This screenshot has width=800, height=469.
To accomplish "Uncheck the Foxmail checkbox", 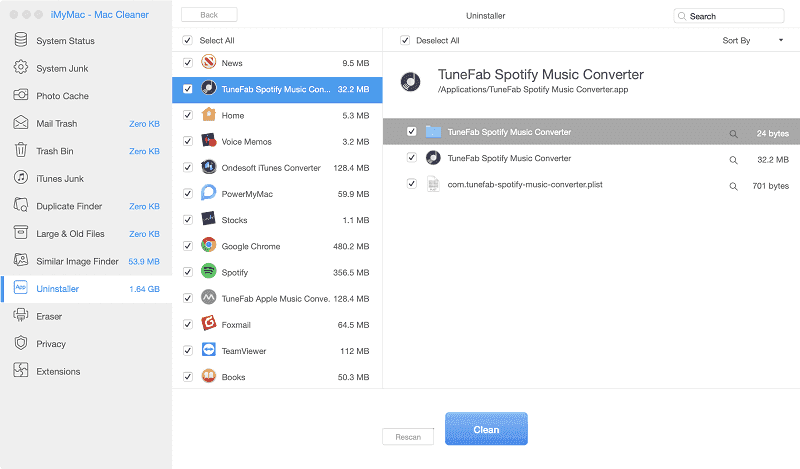I will coord(188,325).
